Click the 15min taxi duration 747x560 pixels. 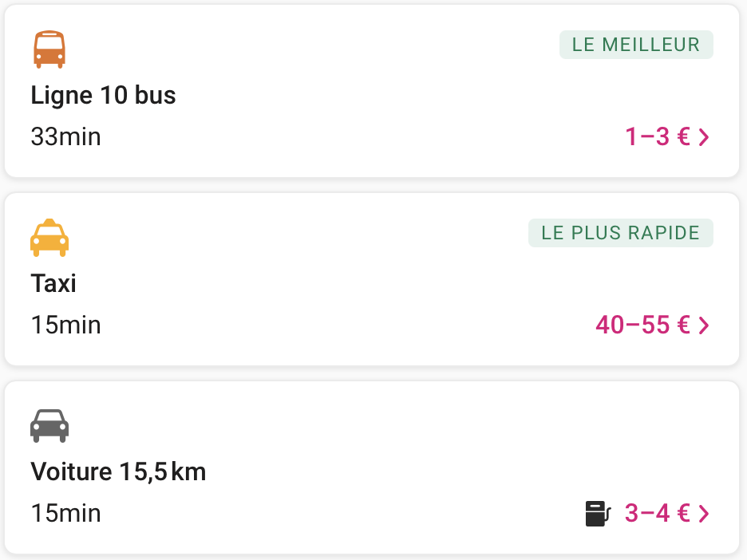pos(65,325)
